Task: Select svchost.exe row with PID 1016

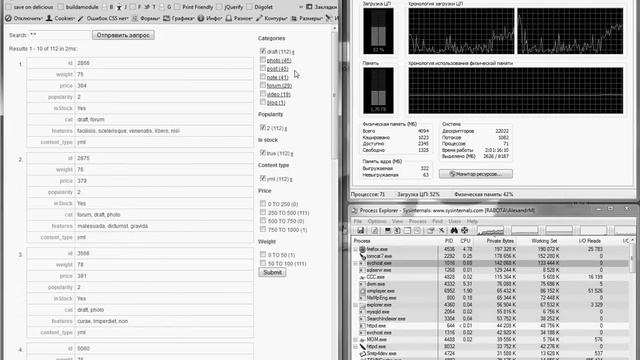Action: pyautogui.click(x=490, y=263)
